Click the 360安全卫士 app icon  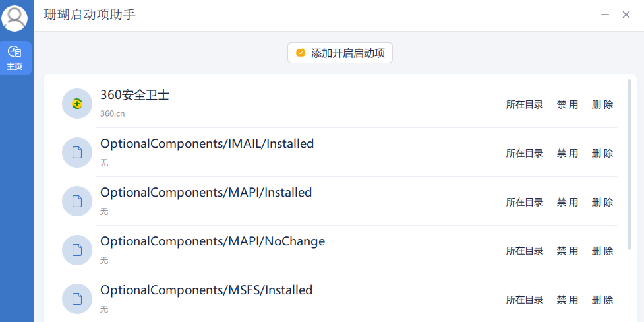pyautogui.click(x=77, y=104)
